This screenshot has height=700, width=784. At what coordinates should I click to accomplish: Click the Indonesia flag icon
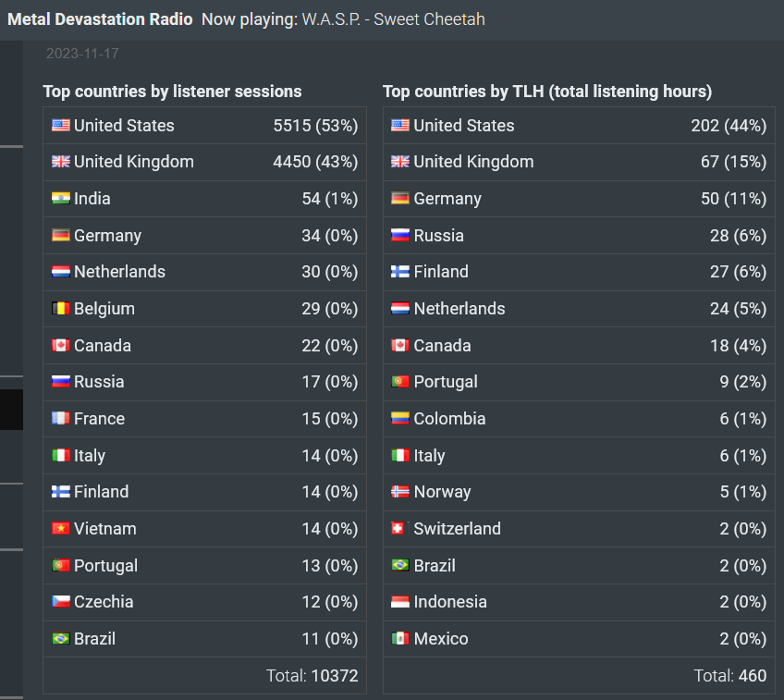tap(400, 601)
